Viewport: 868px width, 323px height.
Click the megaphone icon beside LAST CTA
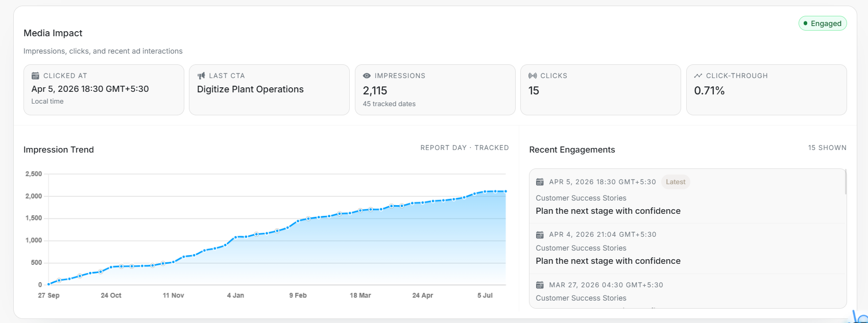point(201,76)
